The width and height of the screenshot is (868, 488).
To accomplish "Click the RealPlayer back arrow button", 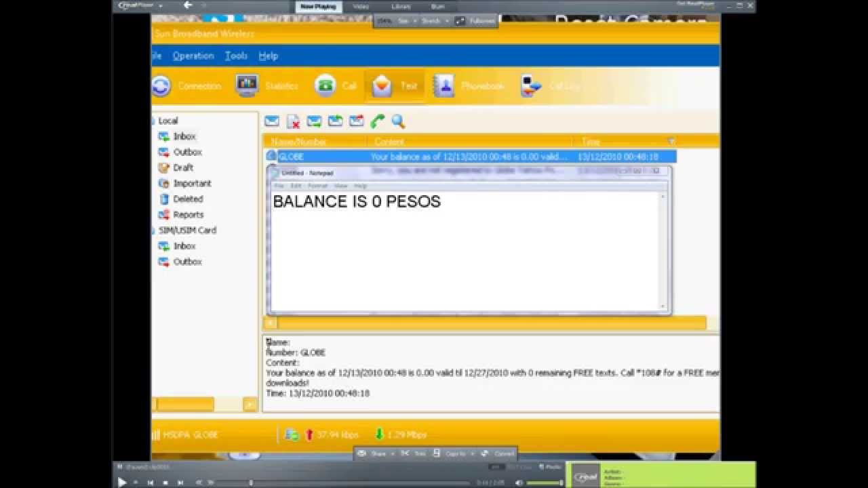I will (x=188, y=5).
